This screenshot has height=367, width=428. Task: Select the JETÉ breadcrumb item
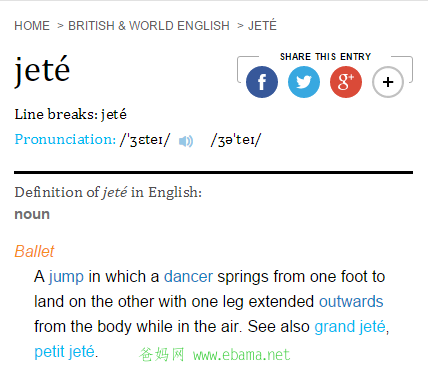tap(262, 25)
